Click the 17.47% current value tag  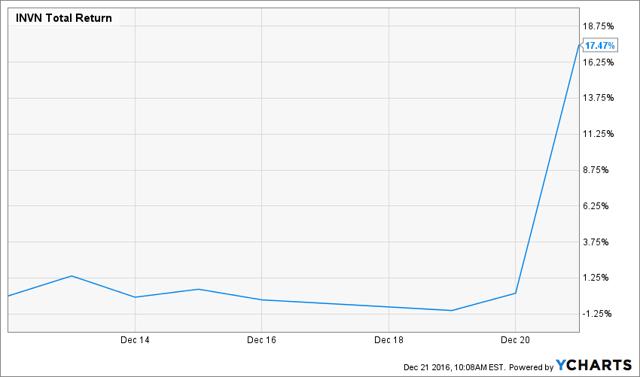click(x=599, y=46)
